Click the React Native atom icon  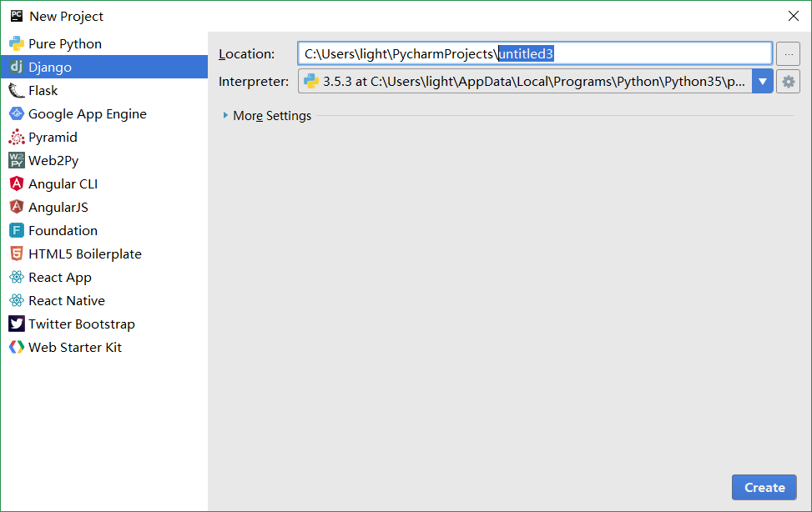click(x=17, y=300)
